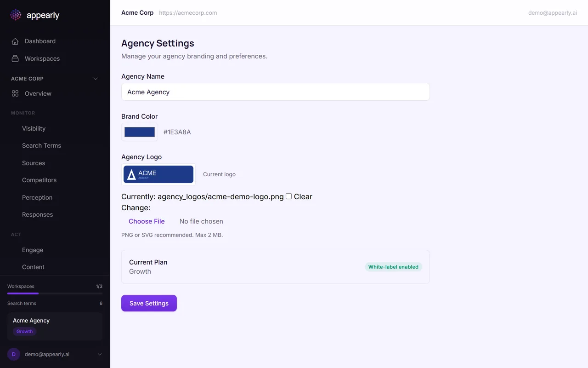
Task: Click Choose File to upload a new logo
Action: coord(147,221)
